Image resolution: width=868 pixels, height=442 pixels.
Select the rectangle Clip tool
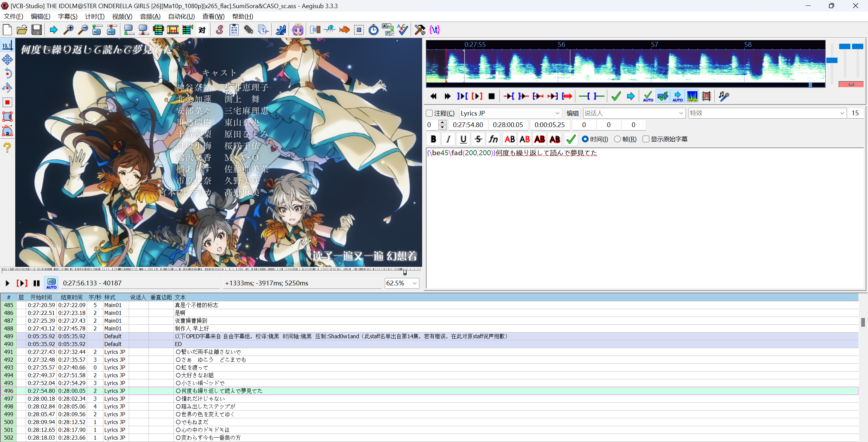pyautogui.click(x=7, y=117)
